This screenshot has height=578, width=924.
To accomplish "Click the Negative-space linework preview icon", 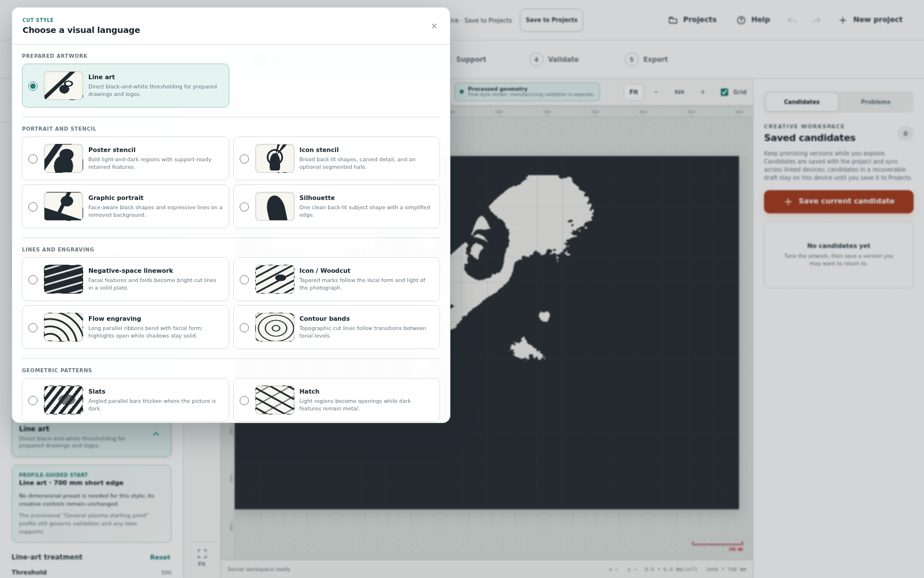I will [64, 279].
